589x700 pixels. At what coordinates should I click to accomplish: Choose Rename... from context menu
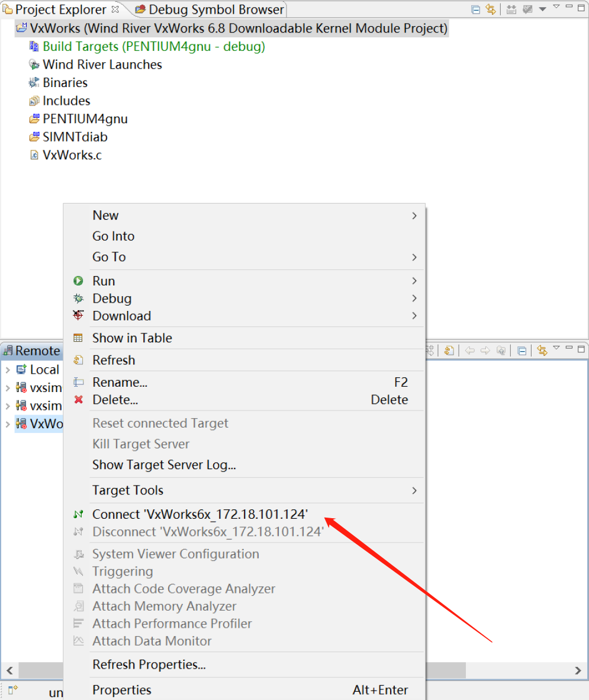[x=244, y=382]
